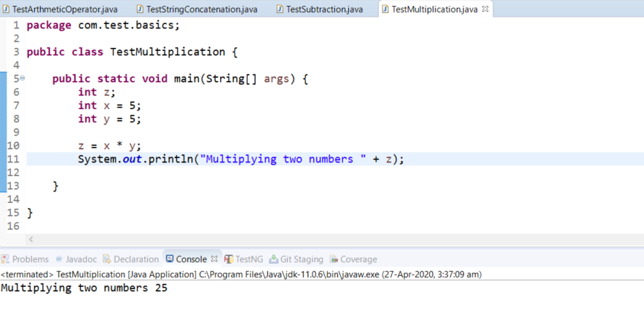The image size is (644, 332).
Task: Click the Console view icon
Action: (169, 259)
